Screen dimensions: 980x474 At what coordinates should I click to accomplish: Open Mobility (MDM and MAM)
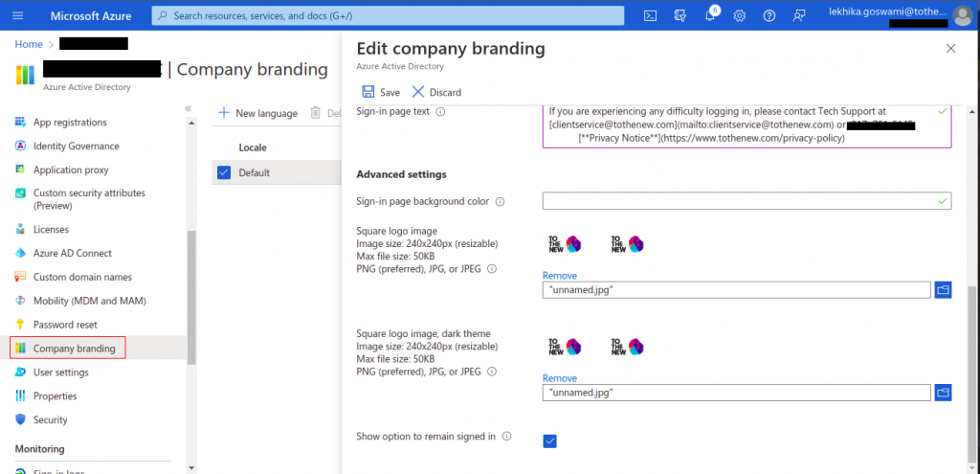click(89, 301)
